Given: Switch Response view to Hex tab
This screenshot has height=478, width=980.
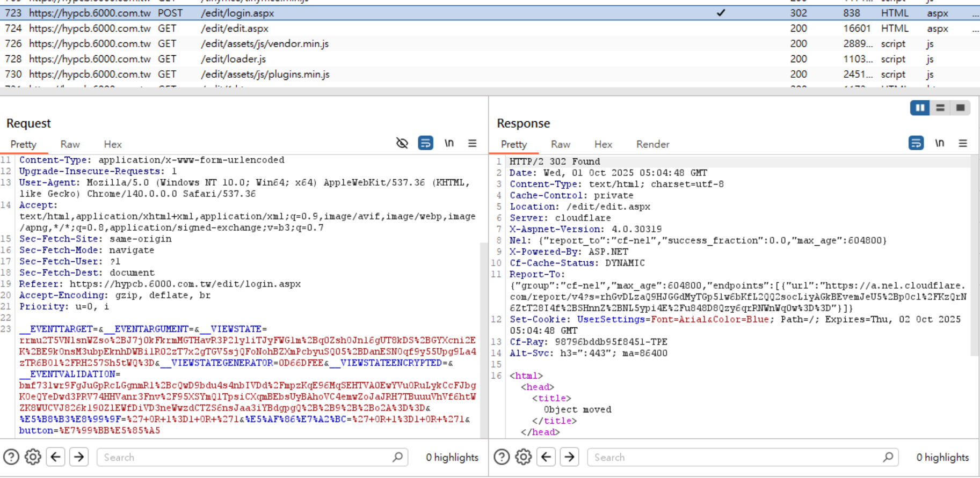Looking at the screenshot, I should pos(603,144).
